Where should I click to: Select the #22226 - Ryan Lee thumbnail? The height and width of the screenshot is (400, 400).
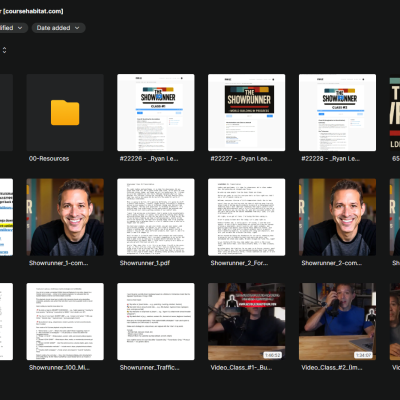point(156,112)
